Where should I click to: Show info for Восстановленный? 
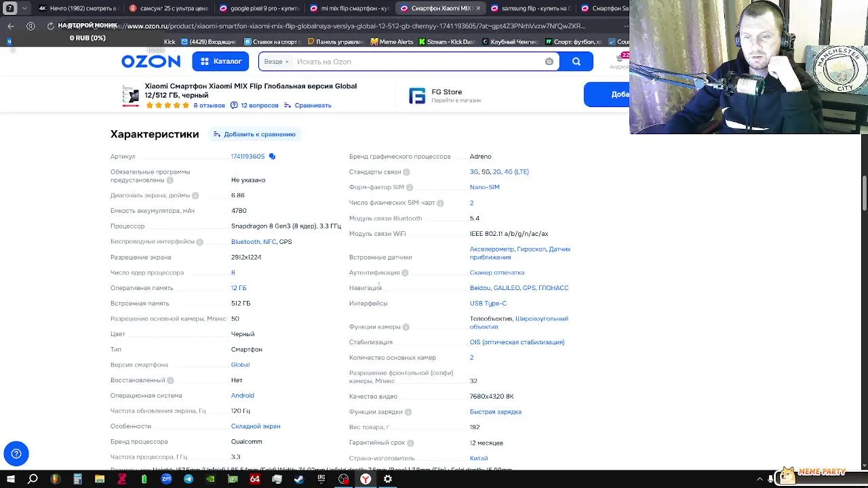tap(170, 380)
